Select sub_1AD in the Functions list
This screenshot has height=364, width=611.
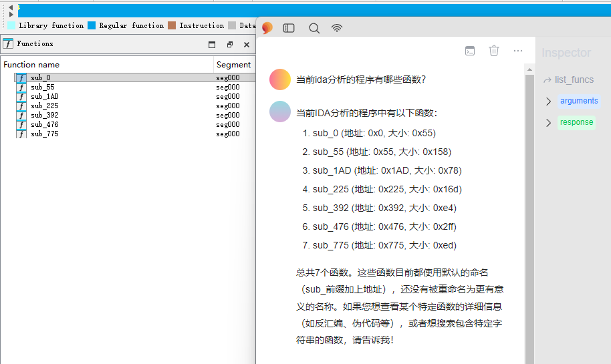tap(44, 97)
